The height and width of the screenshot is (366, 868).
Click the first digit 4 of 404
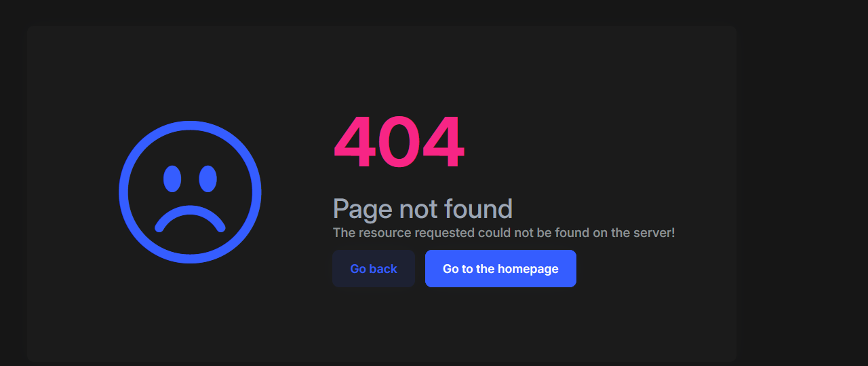point(354,143)
